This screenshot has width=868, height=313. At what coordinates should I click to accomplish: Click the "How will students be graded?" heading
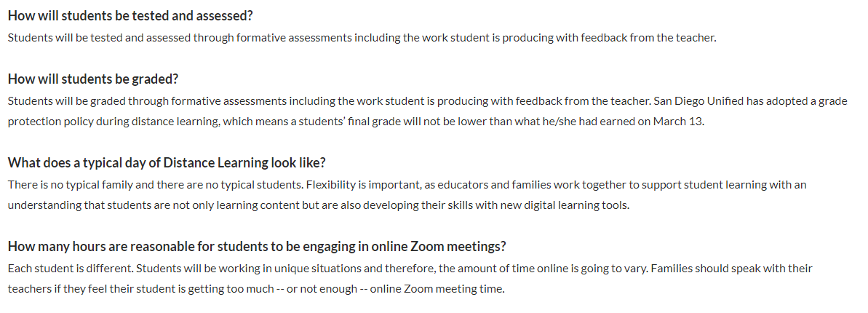coord(93,79)
